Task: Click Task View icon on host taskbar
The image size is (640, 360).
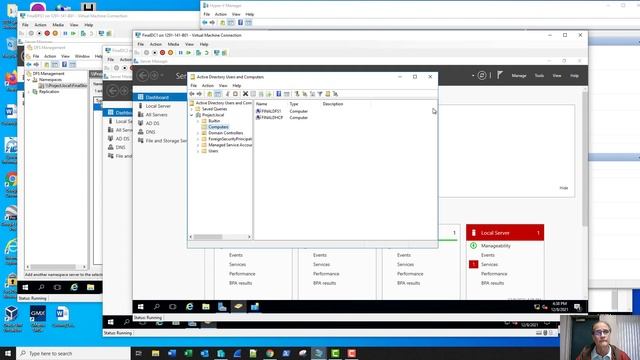Action: coord(138,353)
